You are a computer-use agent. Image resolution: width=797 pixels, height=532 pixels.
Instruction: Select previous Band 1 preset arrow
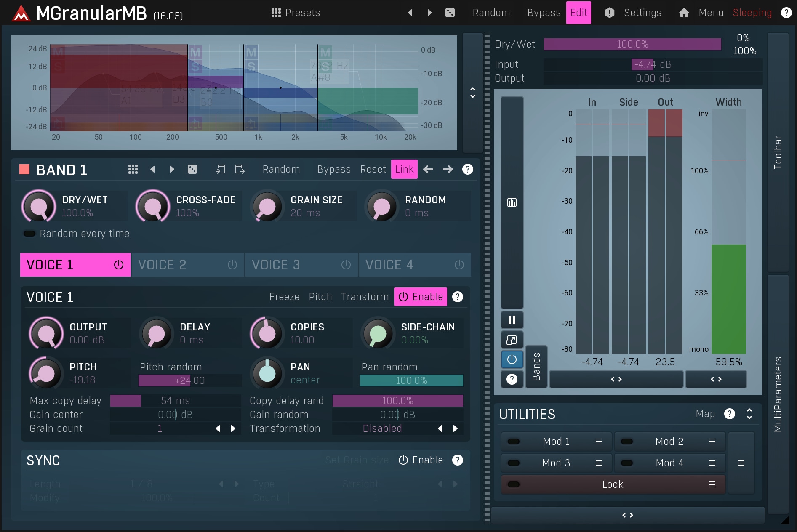(x=152, y=169)
